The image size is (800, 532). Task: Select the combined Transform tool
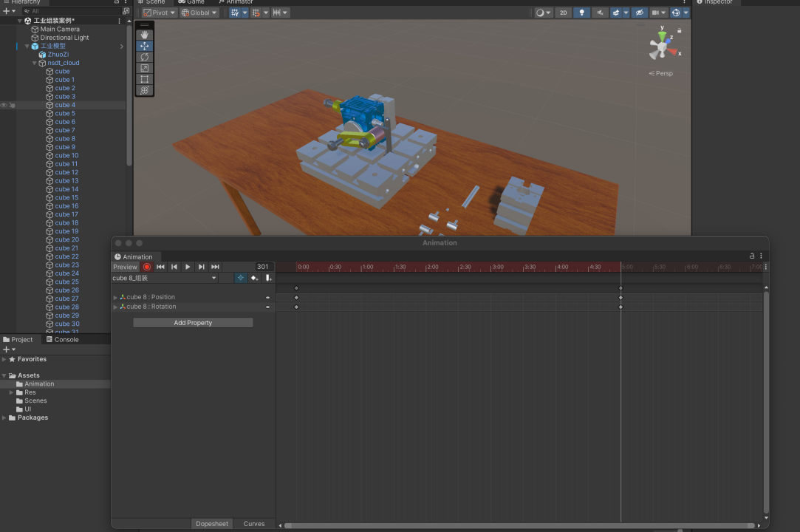144,90
